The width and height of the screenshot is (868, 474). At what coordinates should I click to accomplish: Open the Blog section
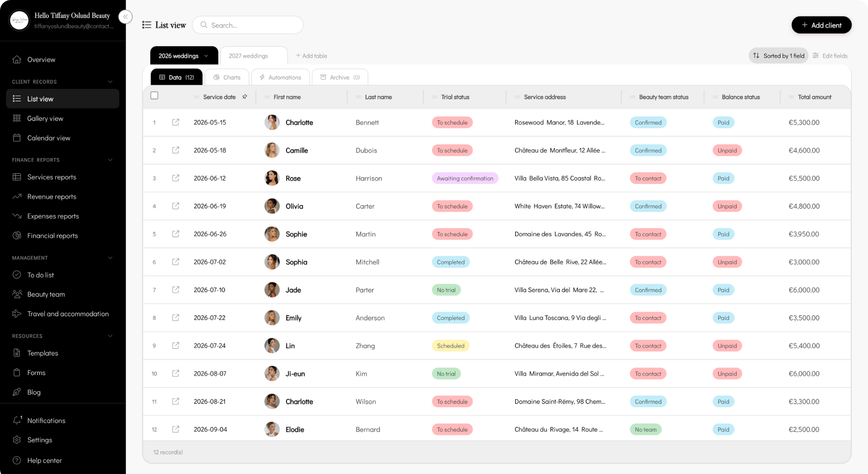coord(63,392)
